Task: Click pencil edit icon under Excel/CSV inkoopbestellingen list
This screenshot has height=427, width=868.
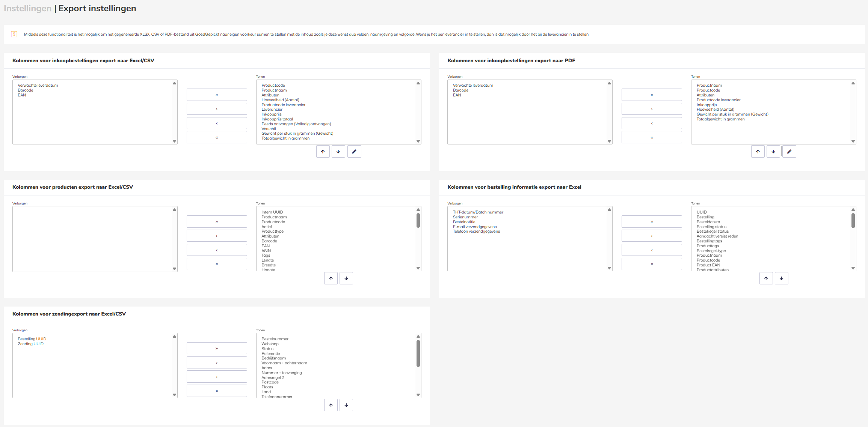Action: pos(354,152)
